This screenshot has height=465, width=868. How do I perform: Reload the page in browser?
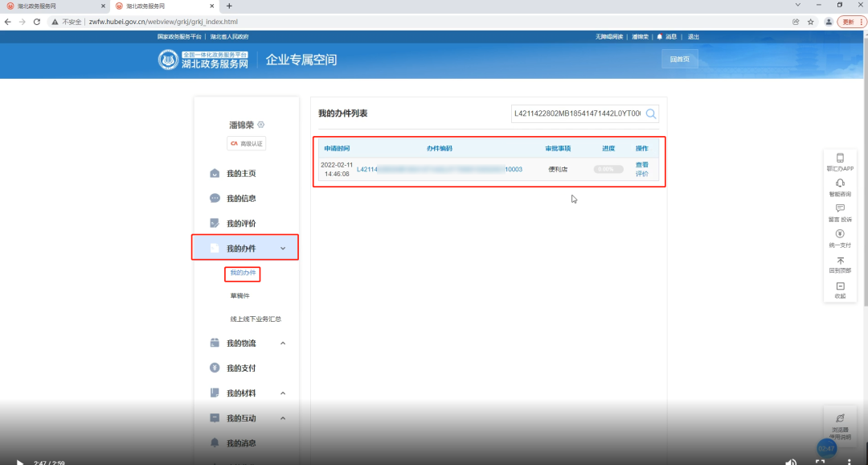click(x=36, y=23)
